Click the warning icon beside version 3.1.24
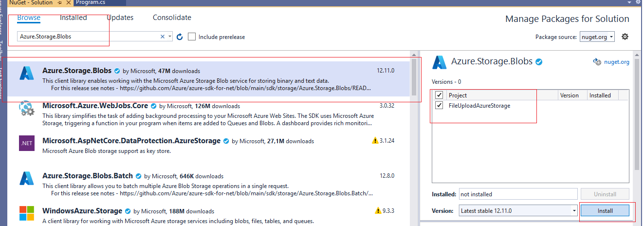The image size is (644, 226). 375,141
